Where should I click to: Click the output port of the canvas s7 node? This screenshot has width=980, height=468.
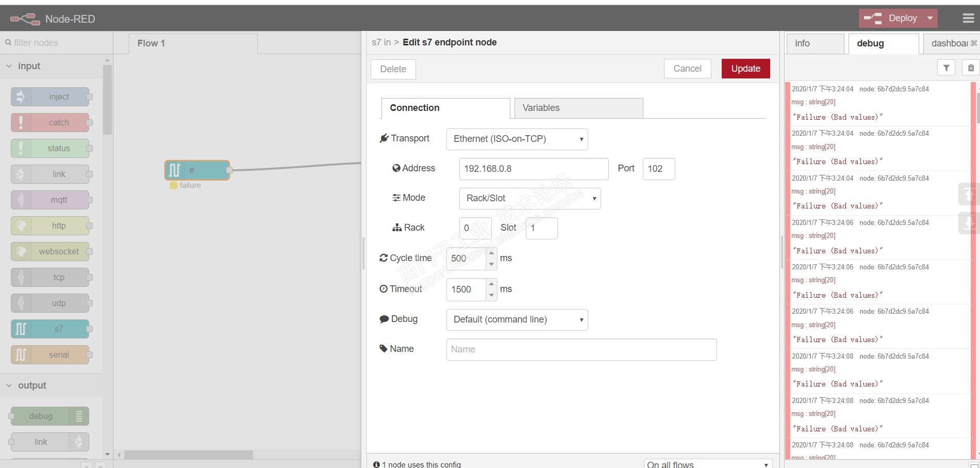pos(229,170)
